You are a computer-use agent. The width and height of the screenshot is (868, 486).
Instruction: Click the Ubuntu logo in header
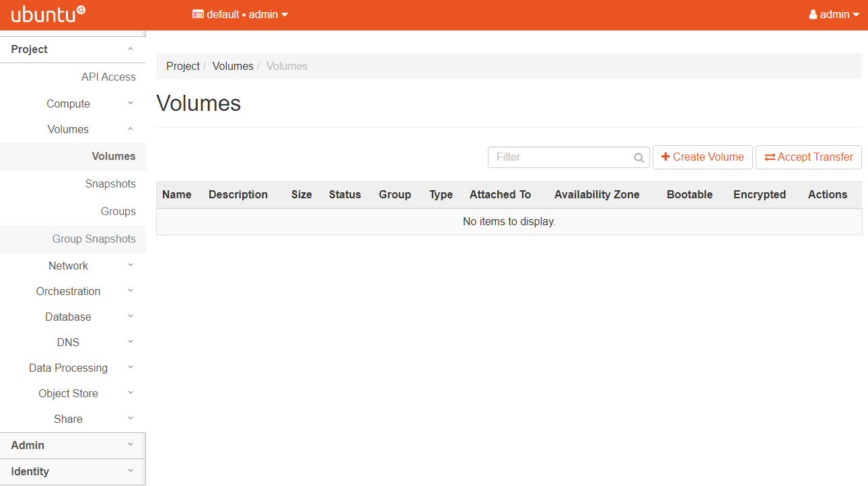48,14
